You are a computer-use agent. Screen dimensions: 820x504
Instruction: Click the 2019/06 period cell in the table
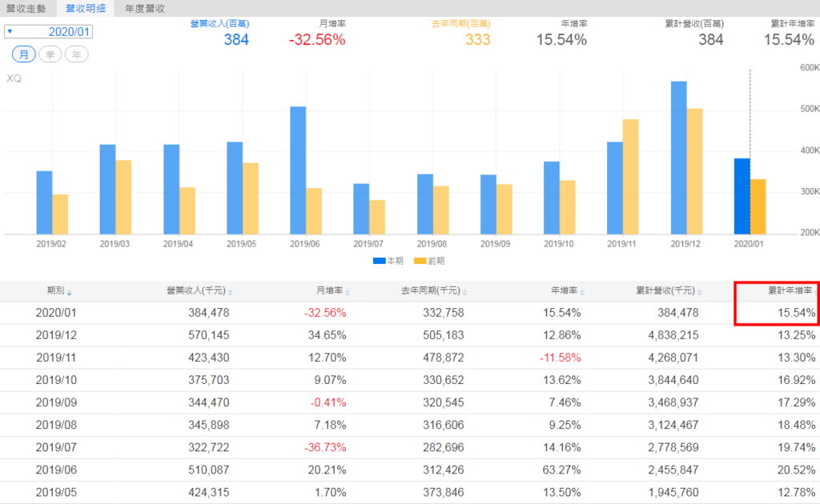pos(56,470)
